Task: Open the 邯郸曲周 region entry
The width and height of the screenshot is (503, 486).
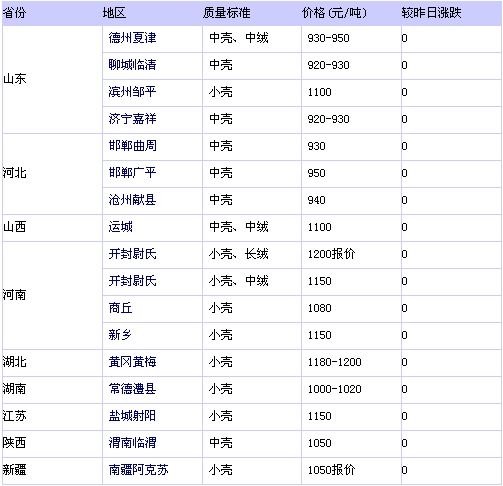Action: (132, 146)
